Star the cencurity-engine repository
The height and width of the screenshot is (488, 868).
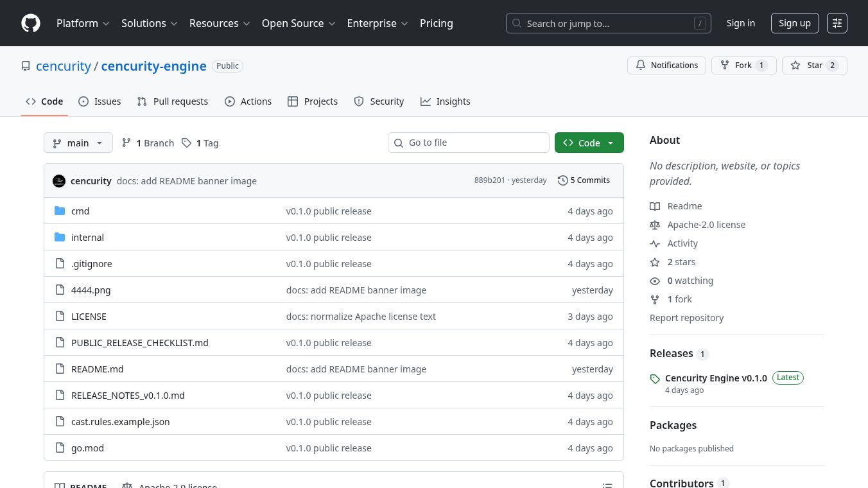click(x=814, y=65)
